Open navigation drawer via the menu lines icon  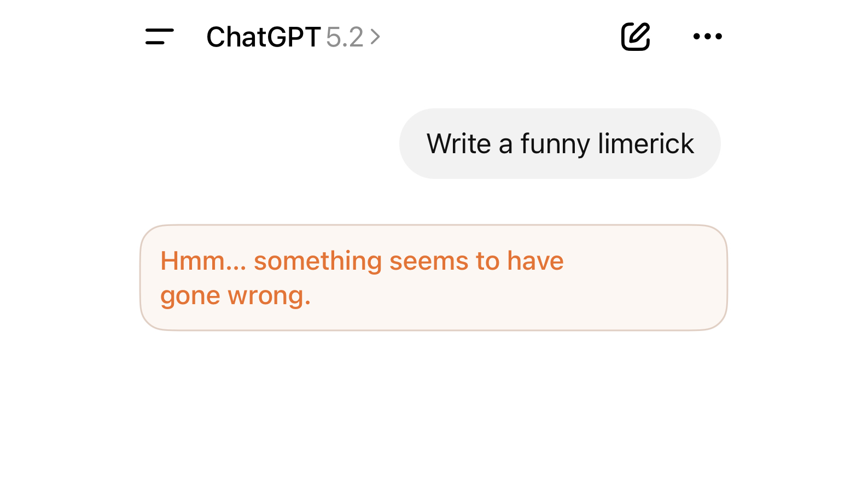(x=158, y=37)
